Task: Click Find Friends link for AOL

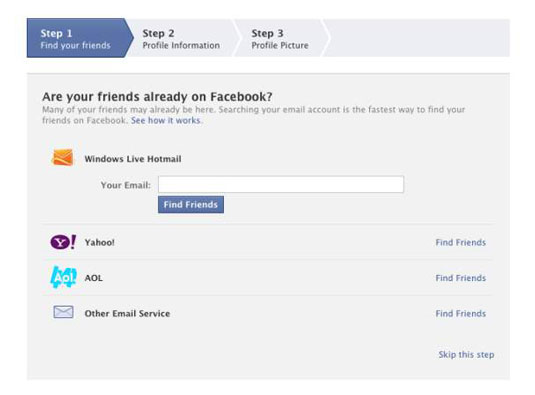Action: [x=460, y=278]
